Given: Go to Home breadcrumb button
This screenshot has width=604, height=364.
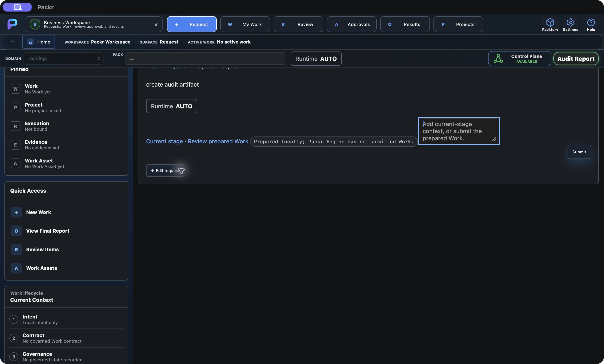Looking at the screenshot, I should [39, 42].
